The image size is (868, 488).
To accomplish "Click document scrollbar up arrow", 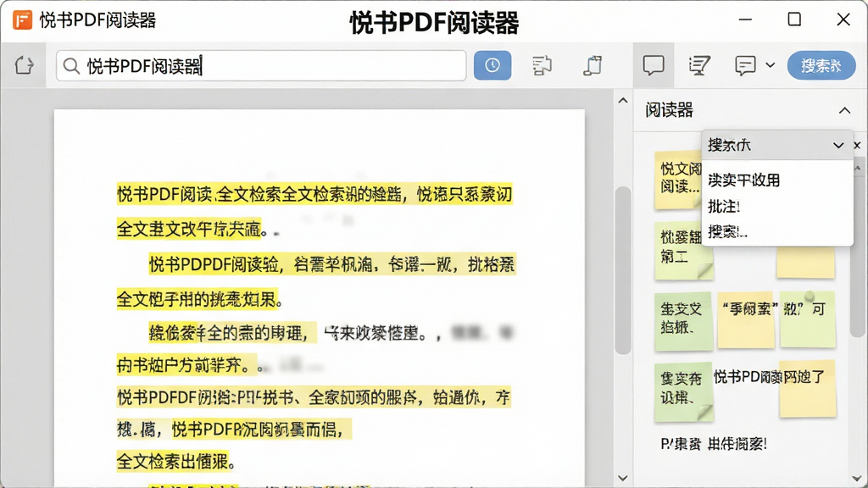I will (623, 101).
